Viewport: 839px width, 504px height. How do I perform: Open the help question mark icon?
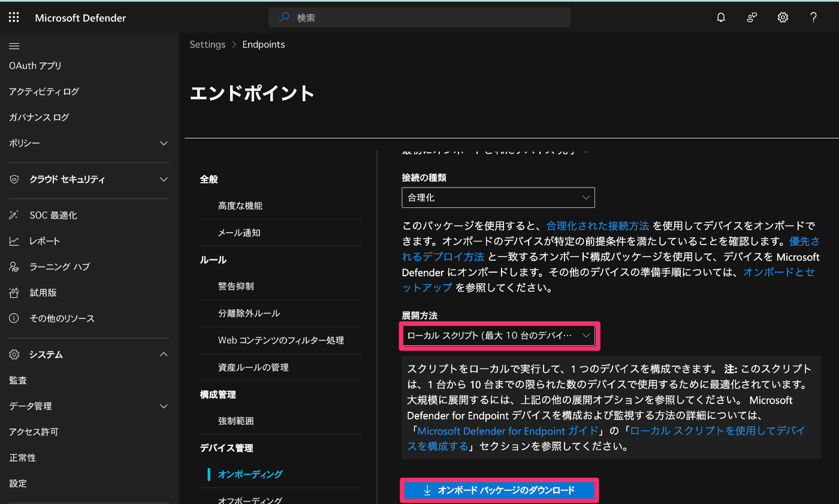(813, 17)
